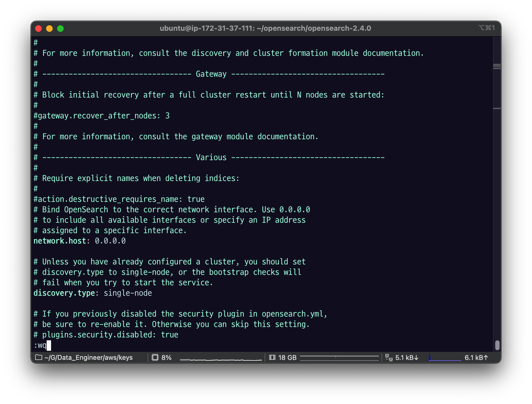The height and width of the screenshot is (404, 532).
Task: Click the memory usage graph bar
Action: 339,357
